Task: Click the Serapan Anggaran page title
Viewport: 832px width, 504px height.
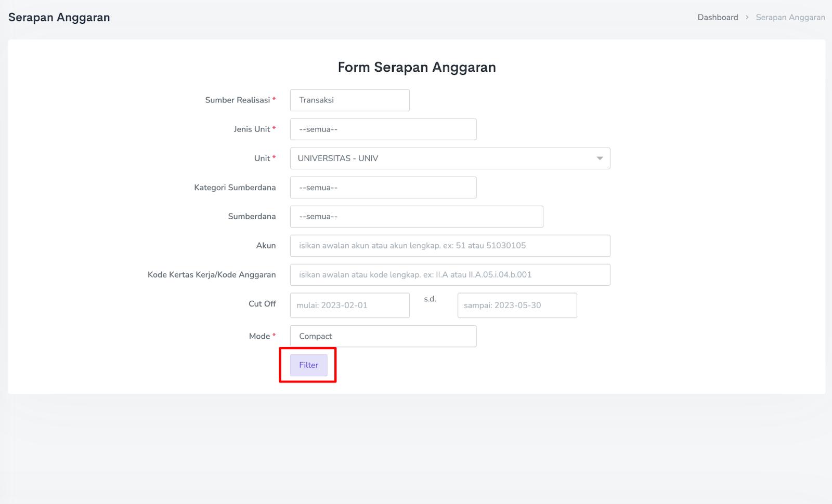Action: 59,17
